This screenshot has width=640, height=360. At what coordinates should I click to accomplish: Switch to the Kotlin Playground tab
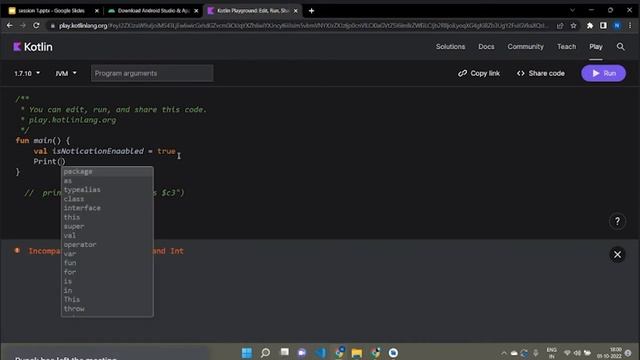click(x=253, y=11)
